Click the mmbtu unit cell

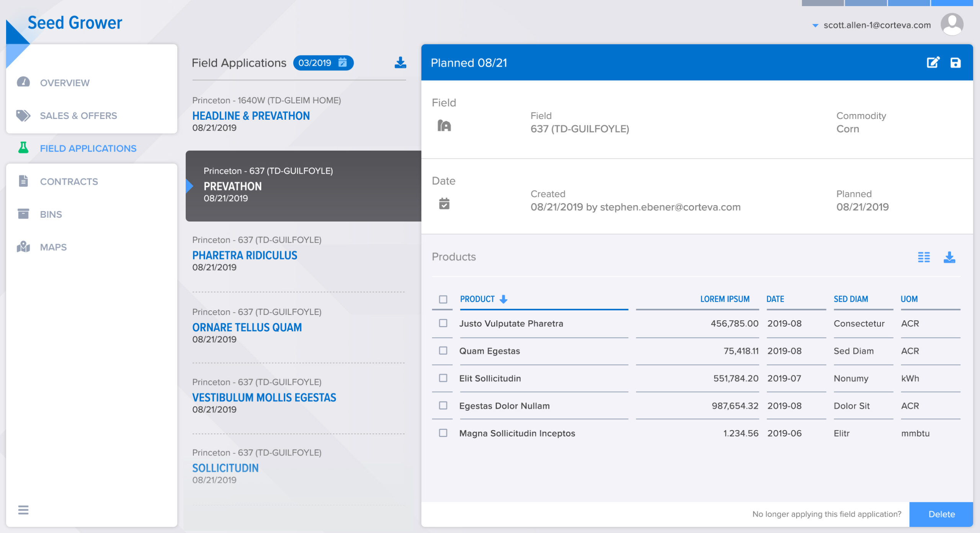point(915,433)
